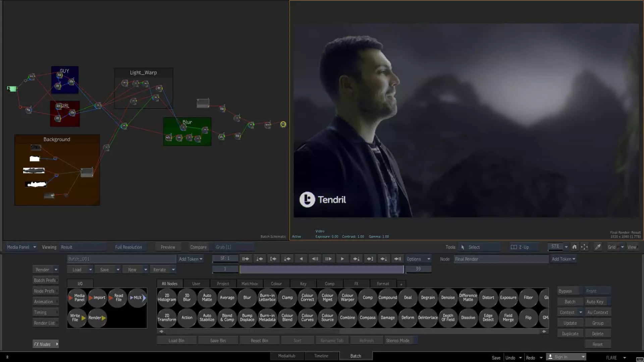Screen dimensions: 644x362
Task: Switch to the Matchbox tab in the node bin
Action: pyautogui.click(x=250, y=283)
